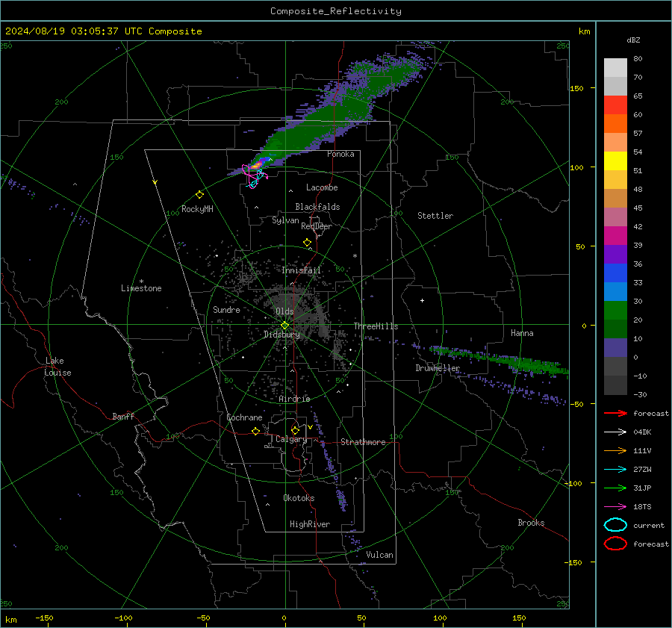Viewport: 672px width, 628px height.
Task: Click the -150 tick on bottom axis
Action: tap(44, 618)
